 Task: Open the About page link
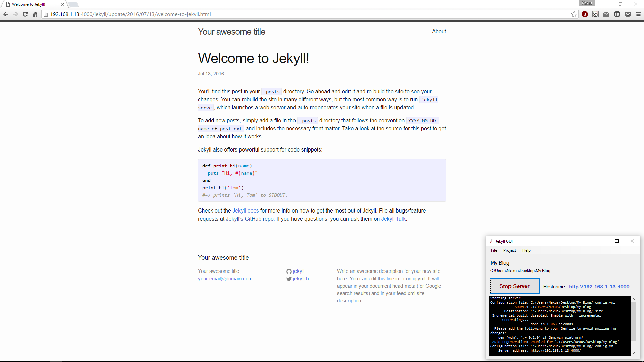(x=439, y=32)
